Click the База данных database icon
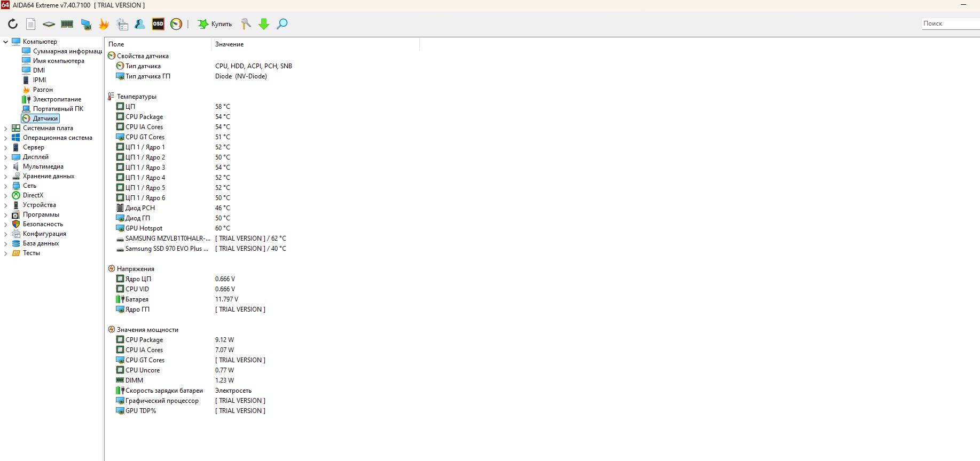This screenshot has height=461, width=980. click(x=16, y=243)
